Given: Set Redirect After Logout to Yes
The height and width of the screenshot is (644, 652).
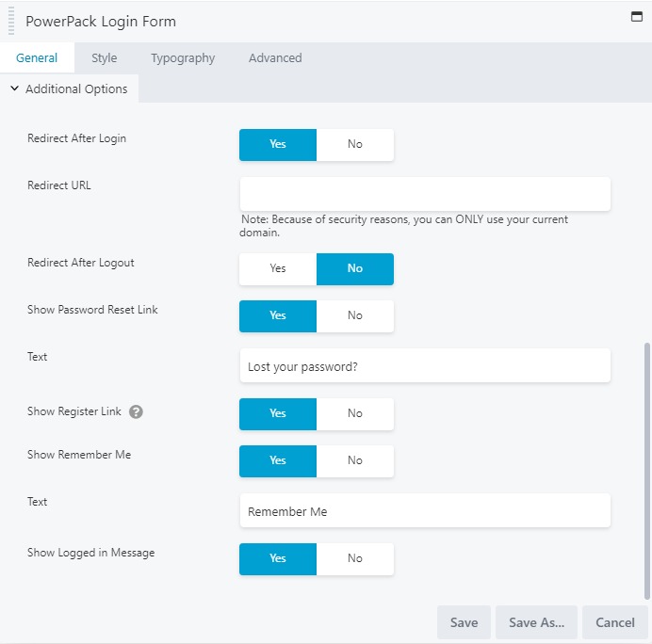Looking at the screenshot, I should pos(278,269).
